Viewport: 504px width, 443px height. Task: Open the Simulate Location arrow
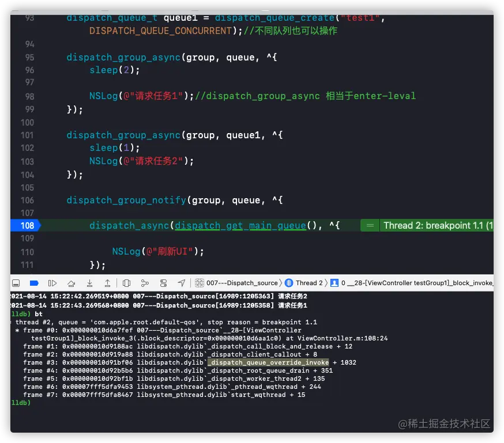point(182,283)
